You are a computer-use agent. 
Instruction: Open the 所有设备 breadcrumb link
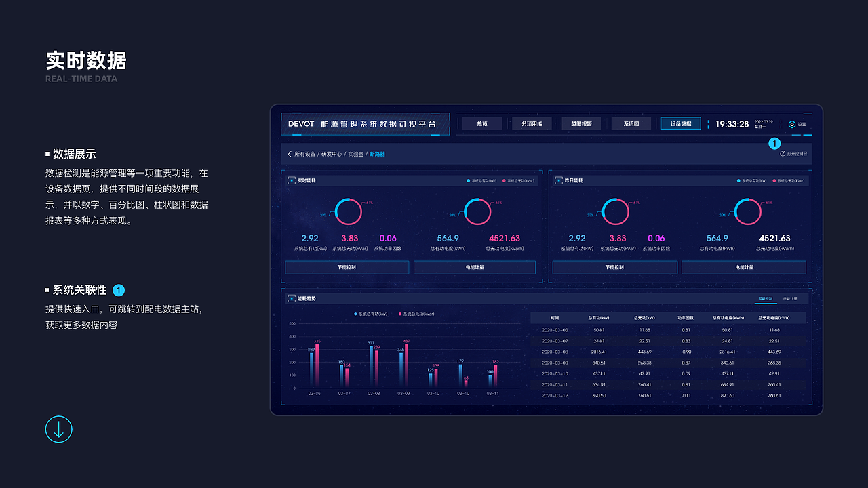click(x=305, y=155)
